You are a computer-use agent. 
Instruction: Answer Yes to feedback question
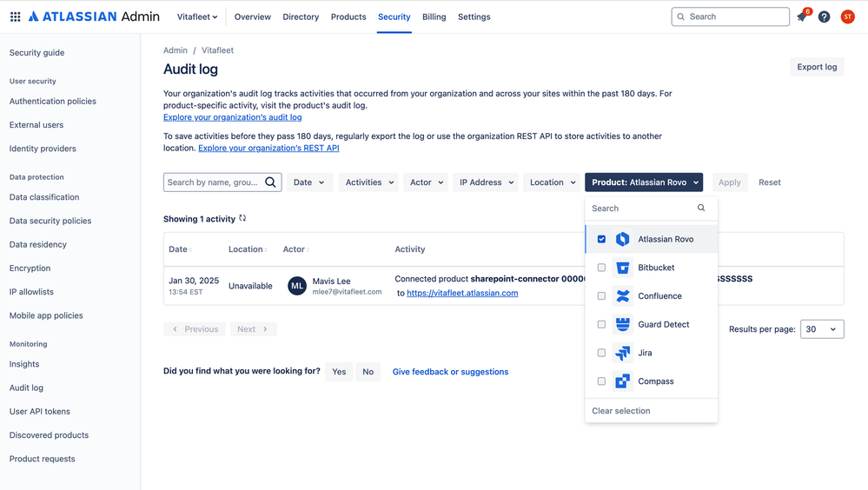coord(339,372)
